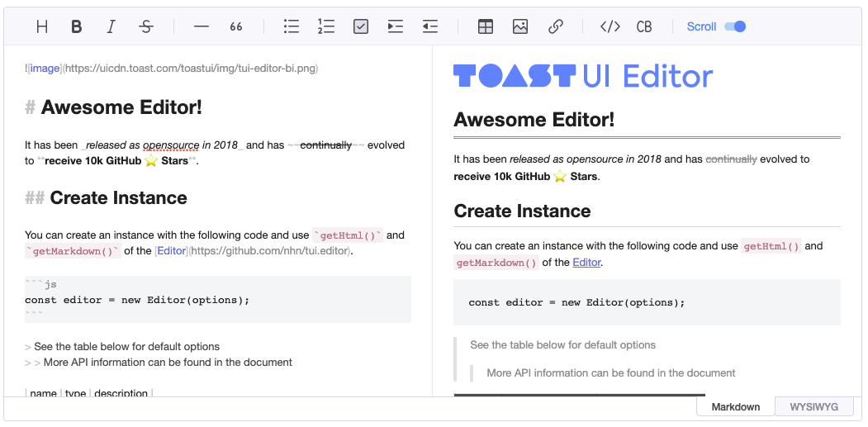Increase indent of the list

pyautogui.click(x=396, y=26)
